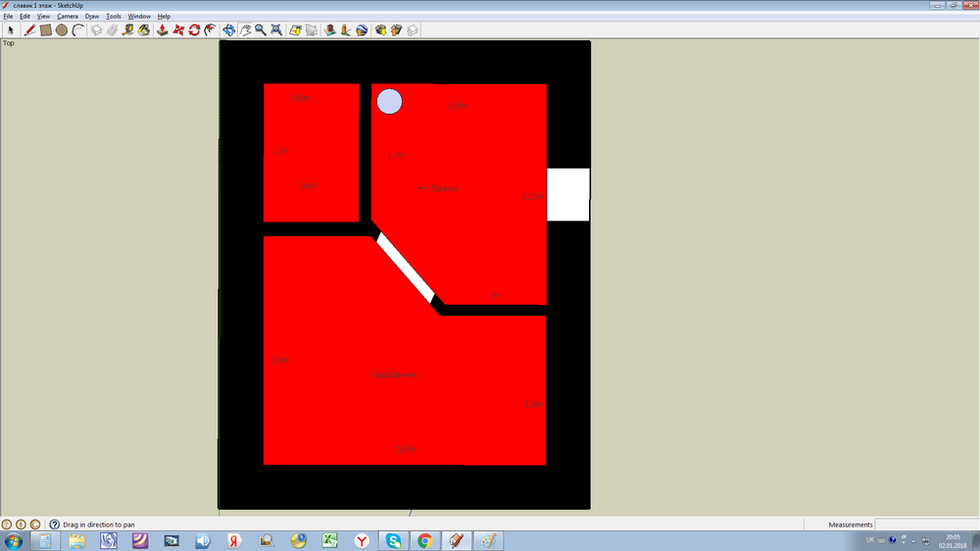Choose the Select arrow tool

(x=10, y=30)
